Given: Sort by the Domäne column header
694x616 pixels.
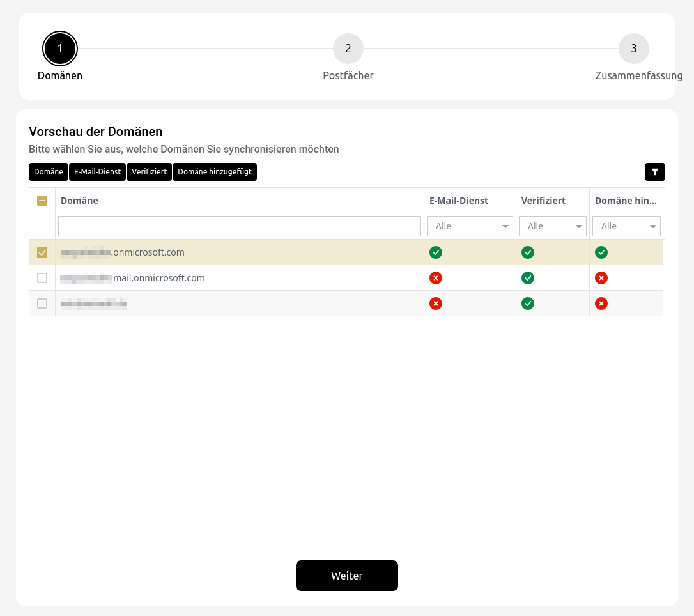Looking at the screenshot, I should pos(80,201).
